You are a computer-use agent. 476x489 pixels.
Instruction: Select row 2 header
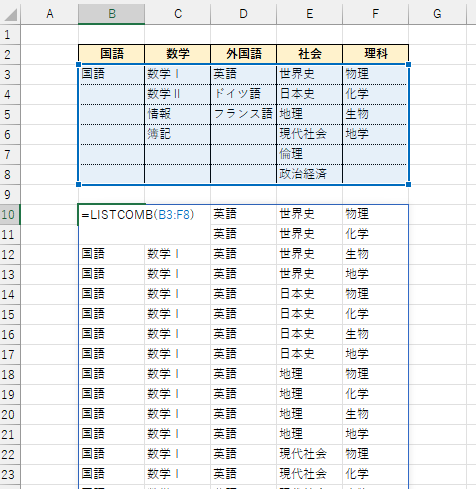[x=10, y=54]
